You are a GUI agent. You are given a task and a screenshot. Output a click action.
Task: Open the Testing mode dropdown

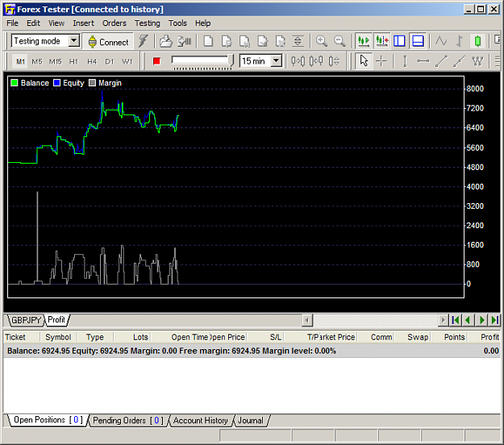coord(73,41)
